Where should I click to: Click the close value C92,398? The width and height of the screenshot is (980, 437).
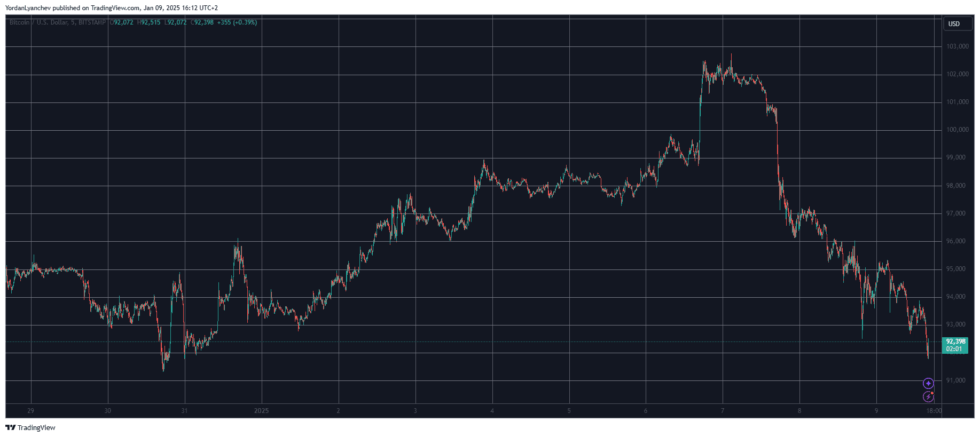pyautogui.click(x=202, y=22)
